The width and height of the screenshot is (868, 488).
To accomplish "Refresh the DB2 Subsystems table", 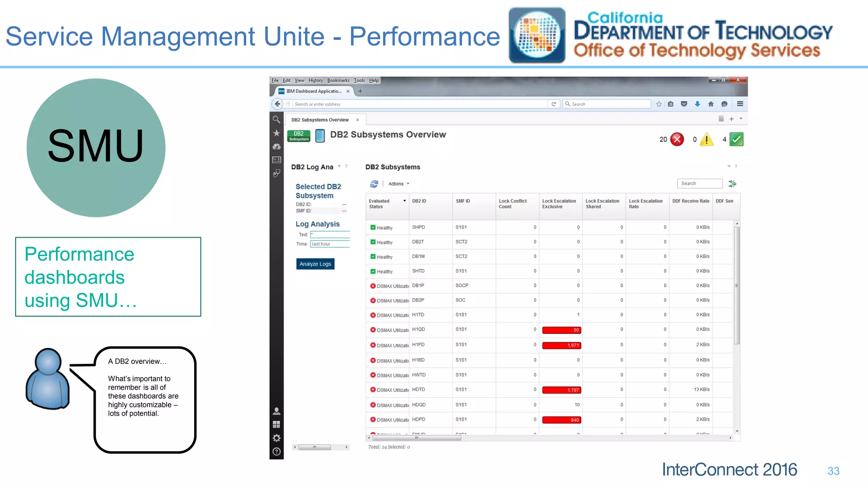I will coord(374,184).
